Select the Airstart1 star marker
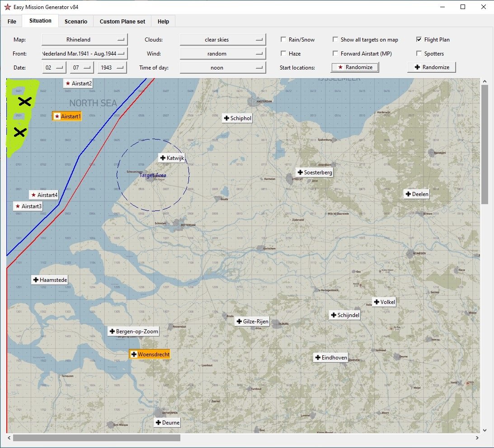The image size is (494, 448). coord(67,117)
